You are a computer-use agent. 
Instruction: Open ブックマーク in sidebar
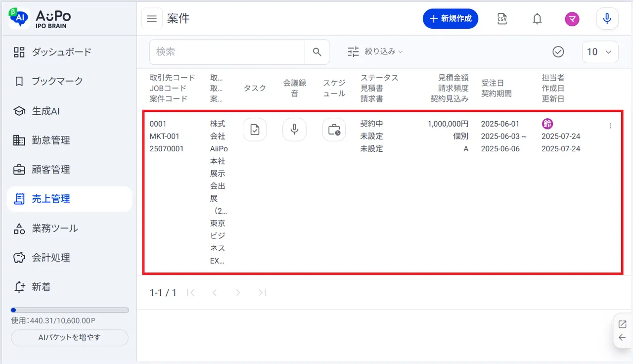click(69, 81)
